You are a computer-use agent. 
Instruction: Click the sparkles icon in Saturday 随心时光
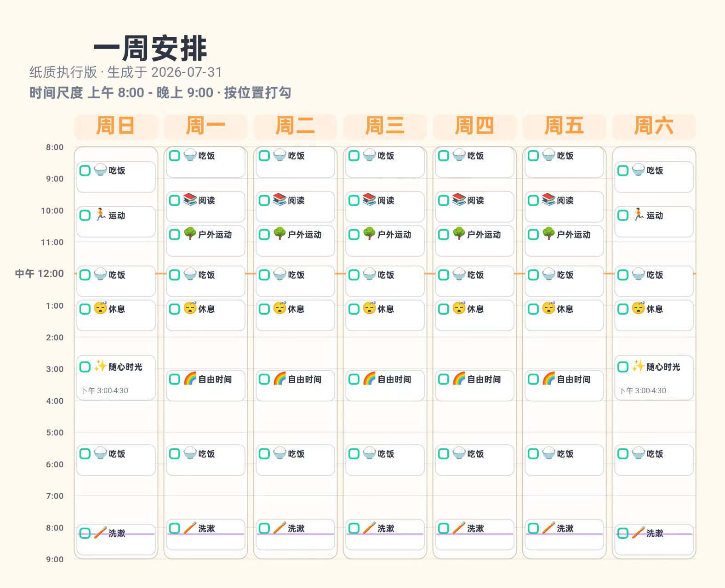click(x=638, y=366)
